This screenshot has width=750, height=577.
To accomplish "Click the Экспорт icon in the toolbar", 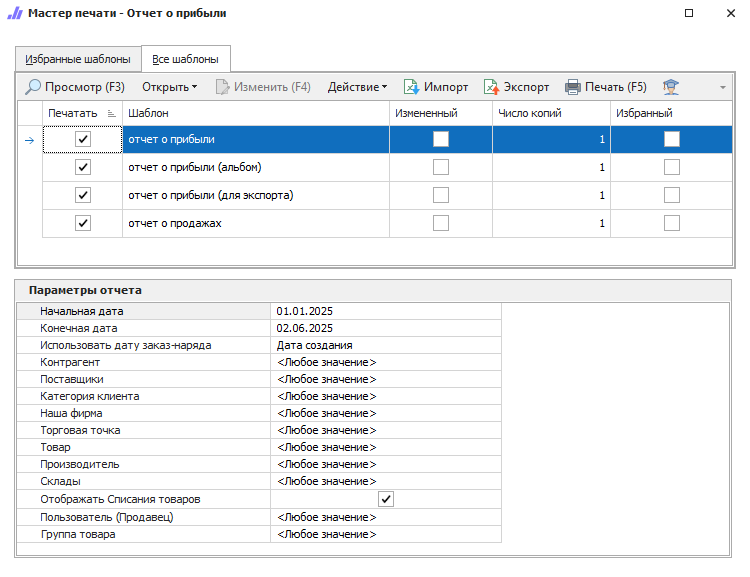I will [491, 87].
